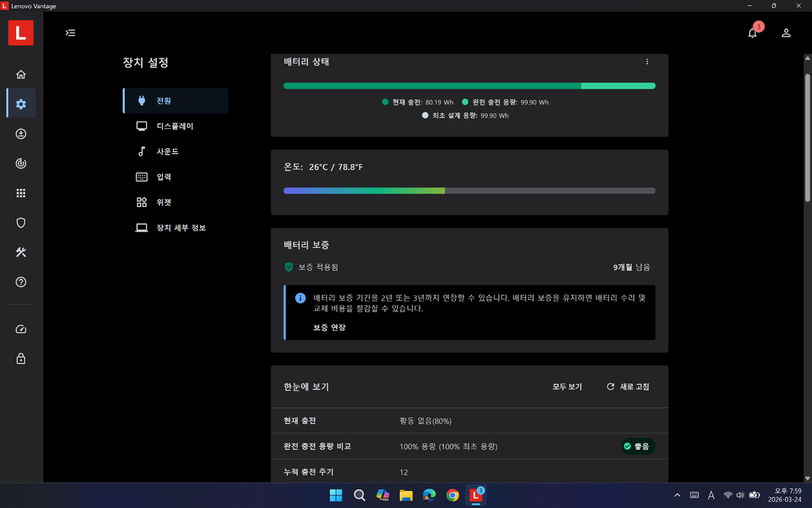Viewport: 812px width, 508px height.
Task: Select the power plug icon beside 전원
Action: tap(141, 100)
